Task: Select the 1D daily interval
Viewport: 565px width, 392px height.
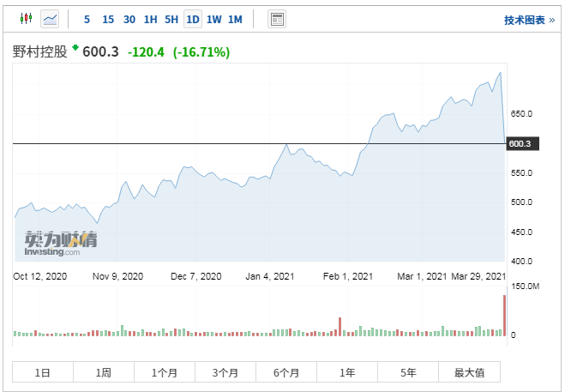Action: coord(193,19)
